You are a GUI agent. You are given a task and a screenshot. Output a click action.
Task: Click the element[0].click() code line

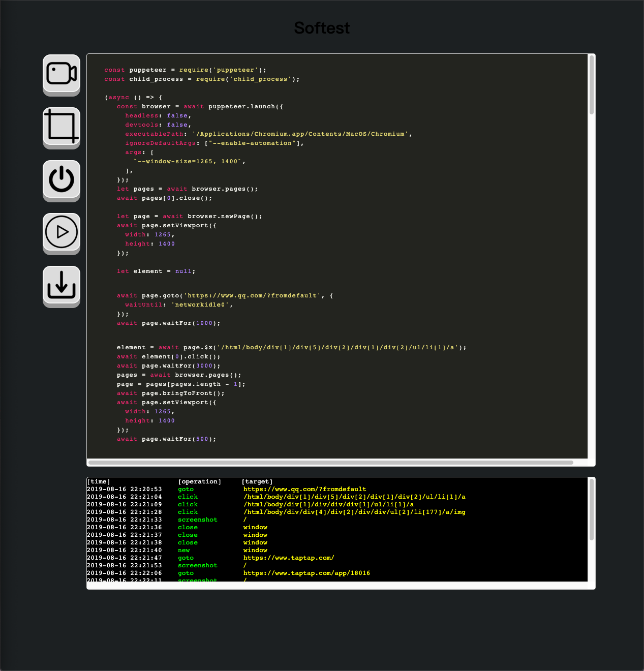[169, 357]
